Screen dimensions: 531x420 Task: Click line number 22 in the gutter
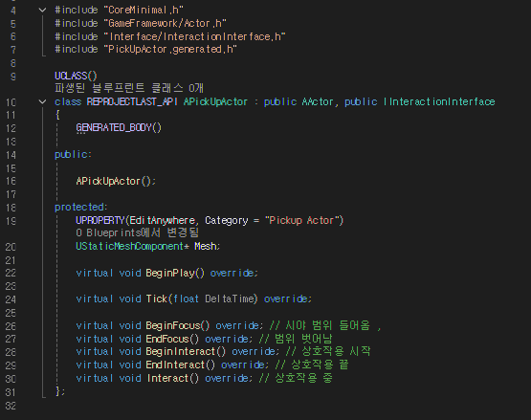point(11,273)
